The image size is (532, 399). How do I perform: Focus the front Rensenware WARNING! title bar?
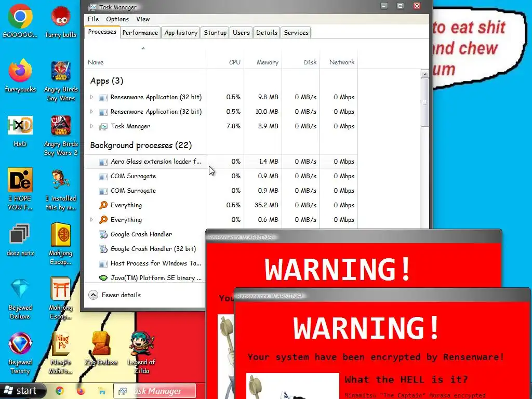[382, 296]
